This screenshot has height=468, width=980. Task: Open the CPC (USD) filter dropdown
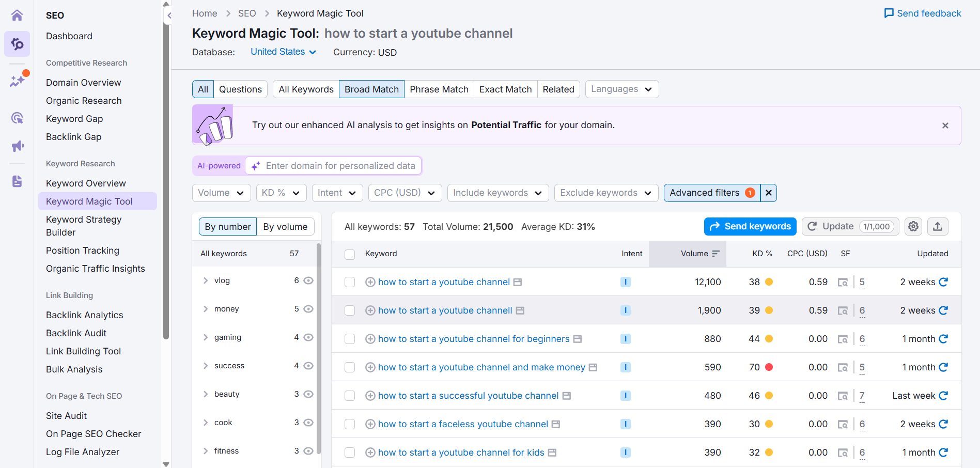point(405,193)
